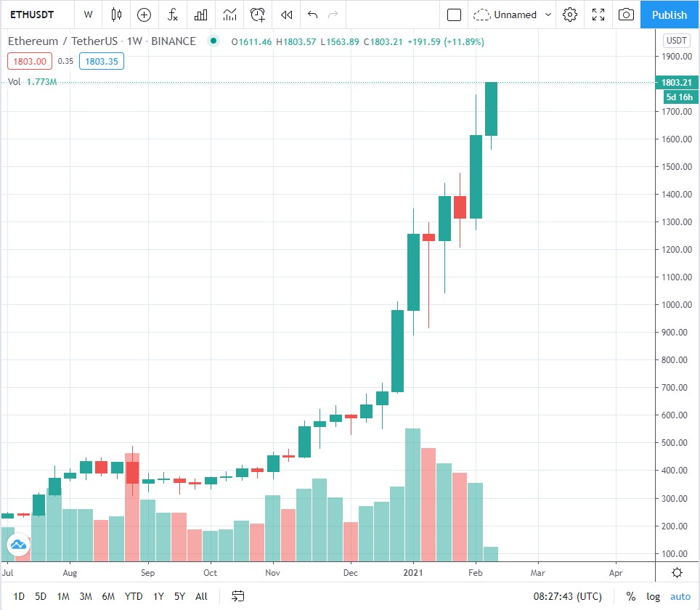Open compare symbol with the plus icon
This screenshot has width=700, height=610.
point(144,15)
